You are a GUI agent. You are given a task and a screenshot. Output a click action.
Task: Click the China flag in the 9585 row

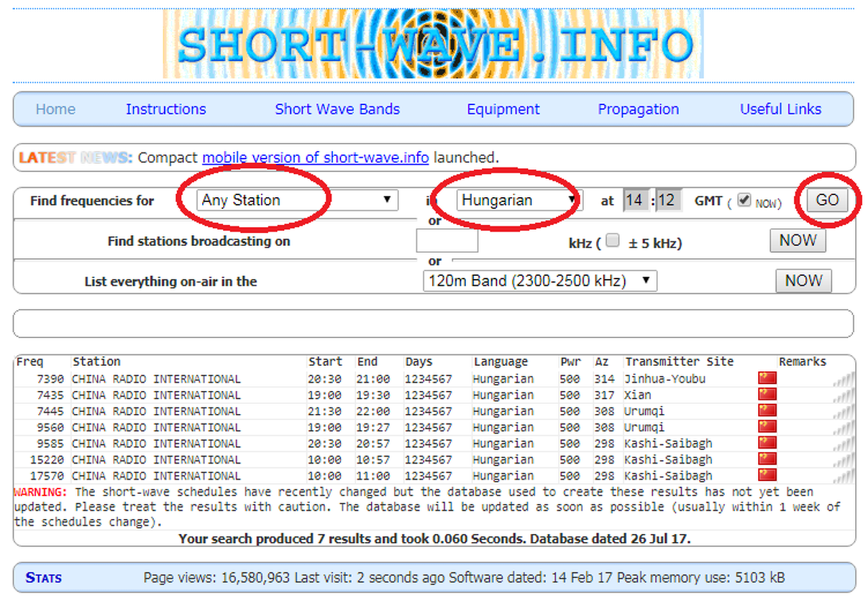click(x=767, y=443)
